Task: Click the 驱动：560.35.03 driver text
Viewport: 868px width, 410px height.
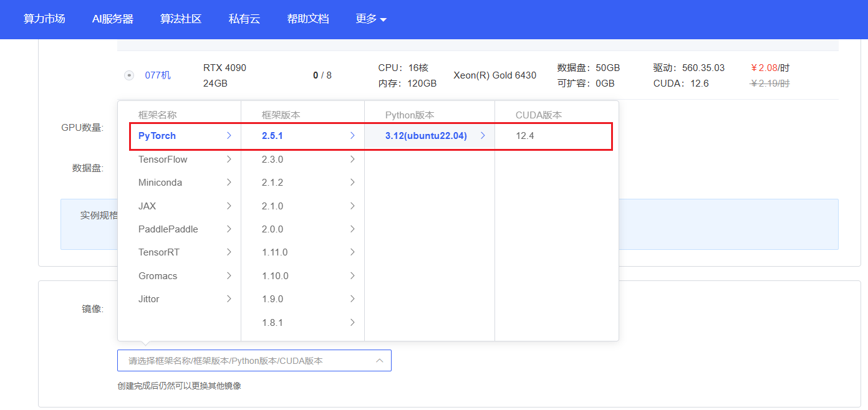Action: tap(689, 68)
